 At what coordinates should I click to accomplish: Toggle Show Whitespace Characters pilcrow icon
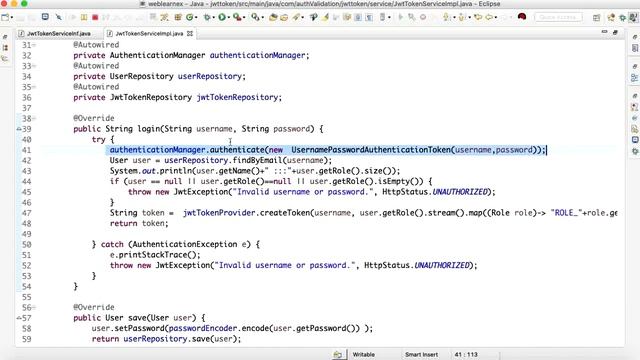point(369,17)
